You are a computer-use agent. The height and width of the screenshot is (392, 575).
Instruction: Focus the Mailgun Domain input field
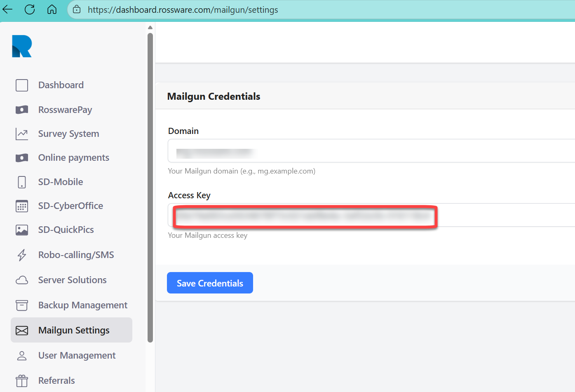[x=371, y=151]
